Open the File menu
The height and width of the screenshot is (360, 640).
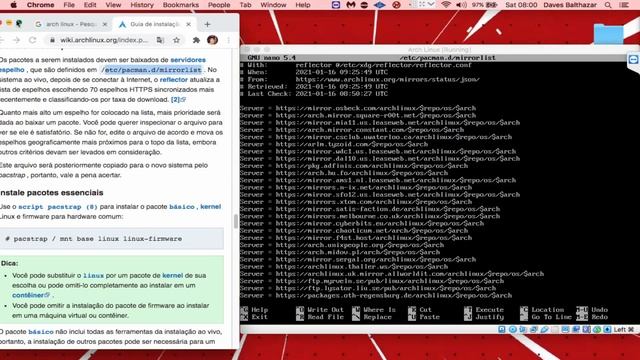69,5
